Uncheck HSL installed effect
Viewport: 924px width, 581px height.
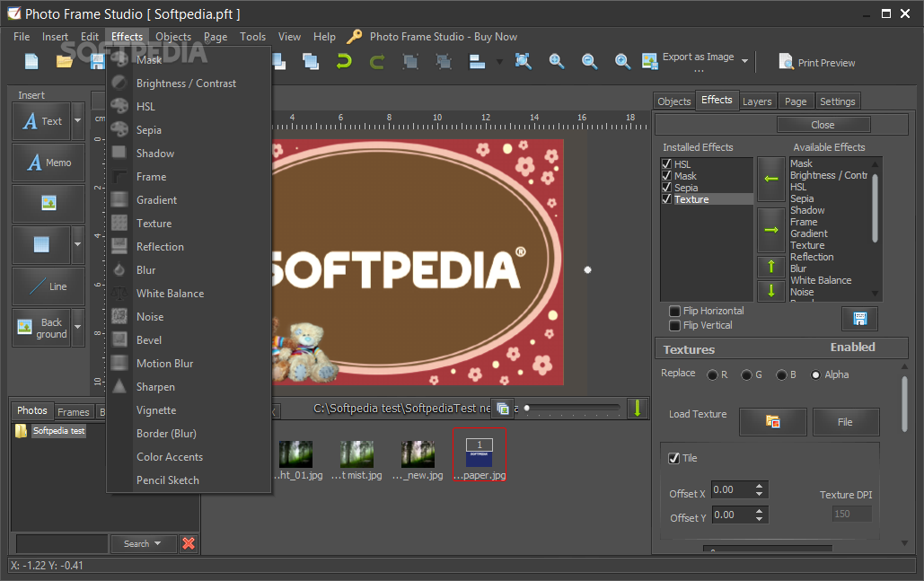pos(666,163)
